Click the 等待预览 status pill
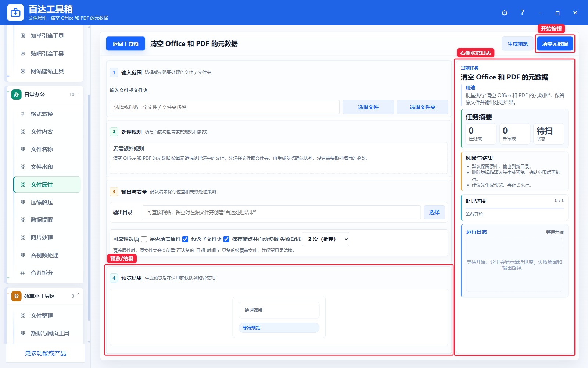 (279, 328)
